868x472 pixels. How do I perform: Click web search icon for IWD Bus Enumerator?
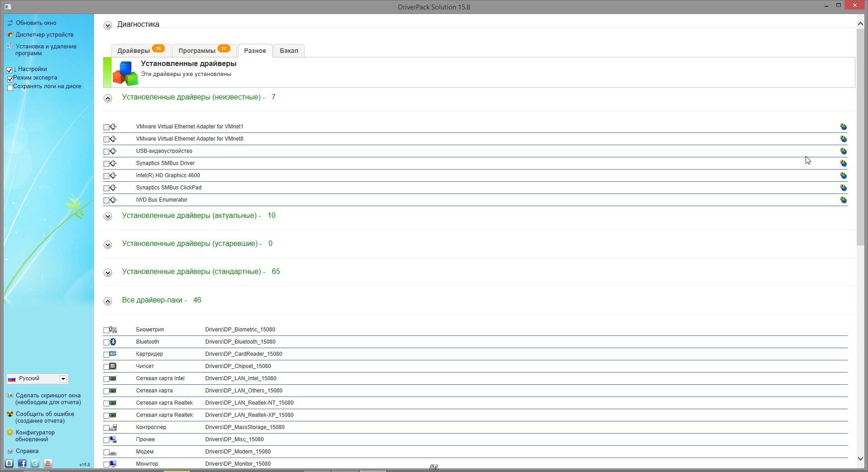click(x=843, y=200)
